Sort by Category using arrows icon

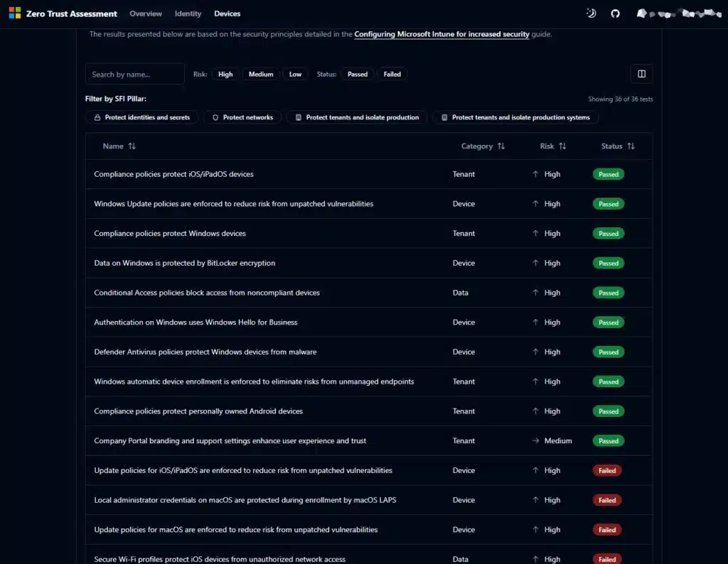[501, 146]
